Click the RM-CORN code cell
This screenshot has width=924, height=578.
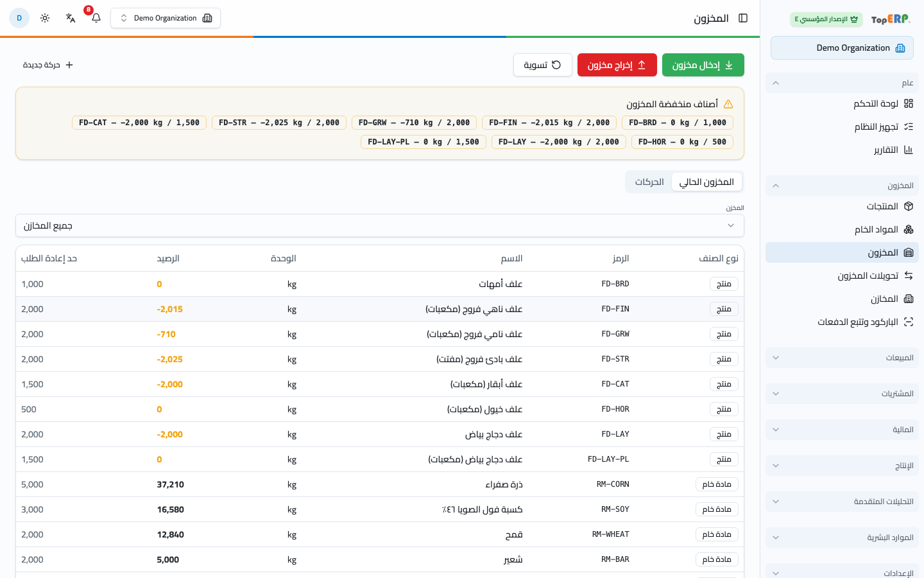coord(613,484)
